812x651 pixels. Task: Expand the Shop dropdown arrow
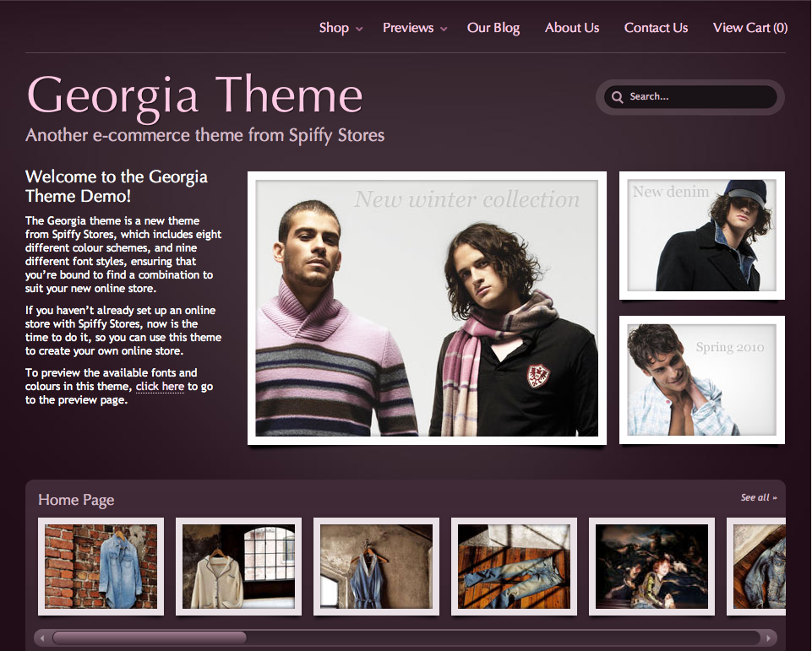[359, 30]
